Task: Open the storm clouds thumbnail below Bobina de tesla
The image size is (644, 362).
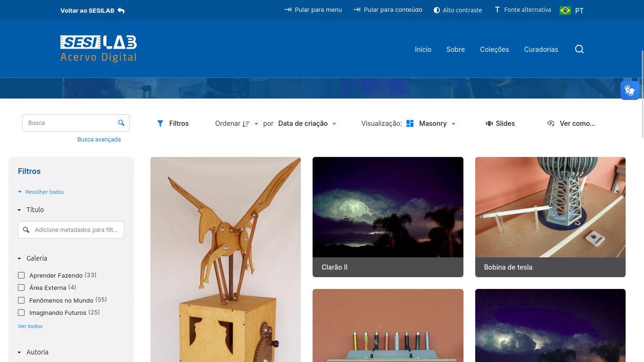Action: tap(550, 325)
